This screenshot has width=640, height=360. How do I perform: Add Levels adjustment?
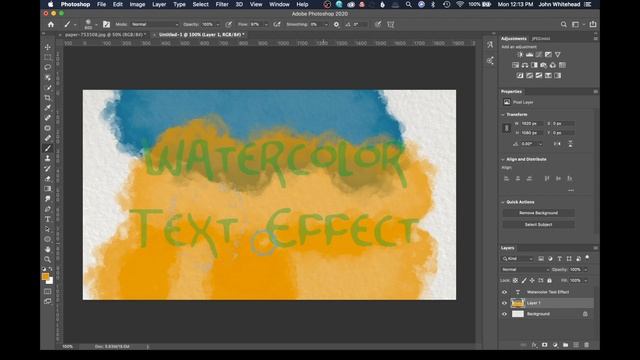tap(529, 55)
